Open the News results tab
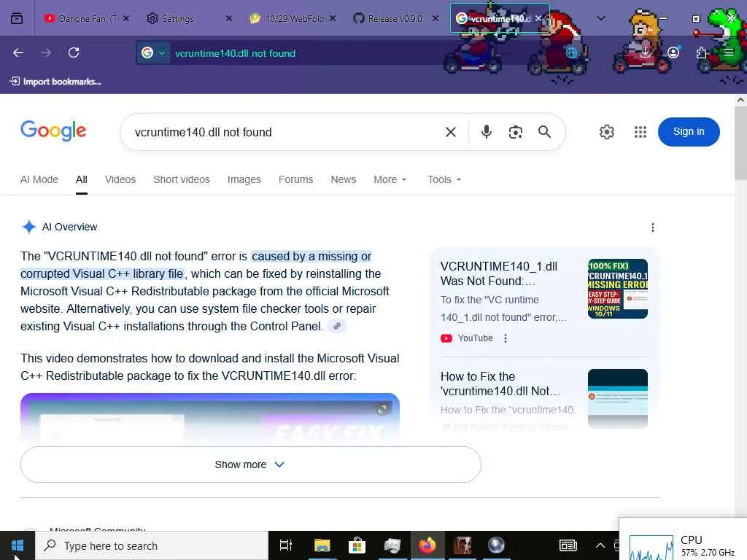This screenshot has width=747, height=560. coord(344,179)
